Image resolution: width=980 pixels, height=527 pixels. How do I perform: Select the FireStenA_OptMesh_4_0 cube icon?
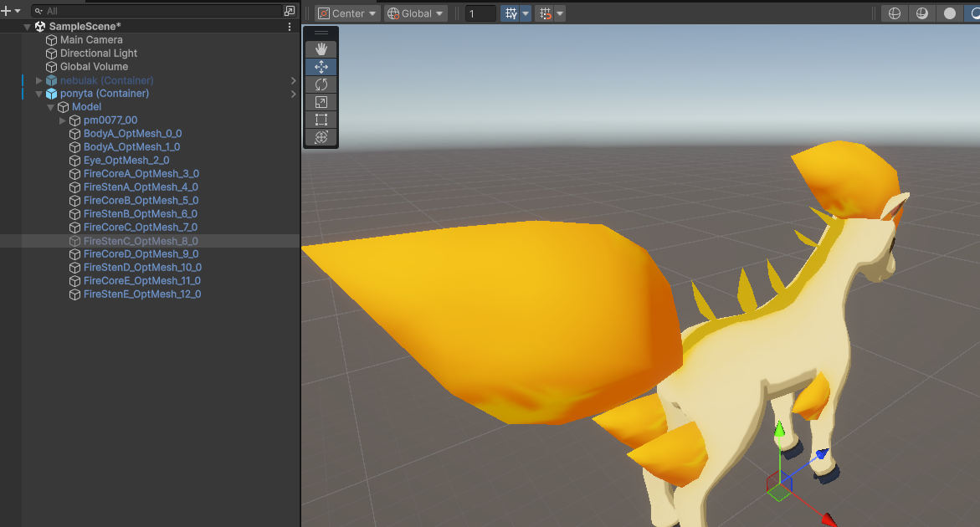(x=74, y=187)
